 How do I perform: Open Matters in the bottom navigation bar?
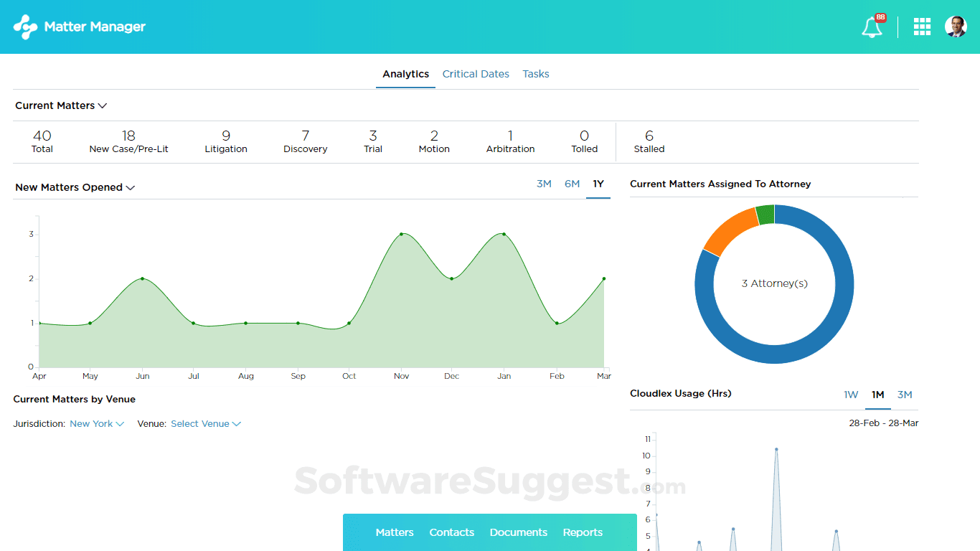pos(394,532)
